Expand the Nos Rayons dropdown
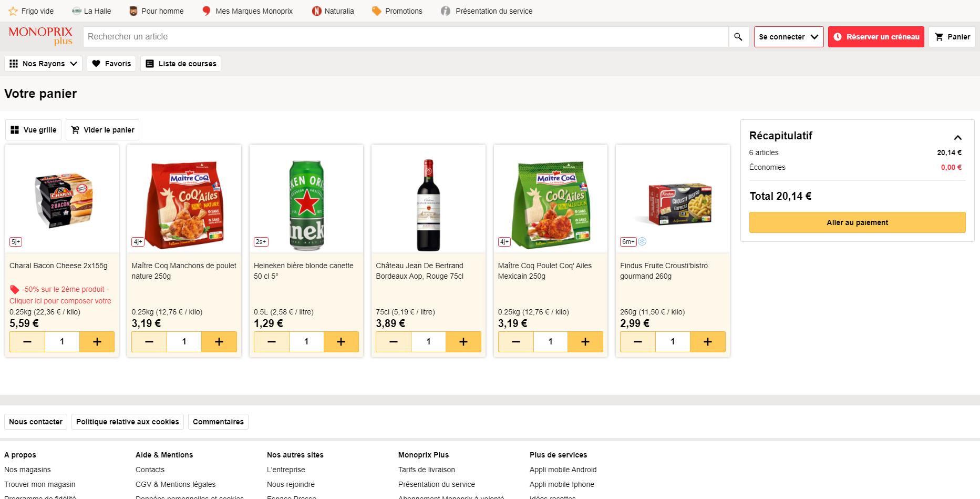The height and width of the screenshot is (499, 980). click(x=43, y=64)
